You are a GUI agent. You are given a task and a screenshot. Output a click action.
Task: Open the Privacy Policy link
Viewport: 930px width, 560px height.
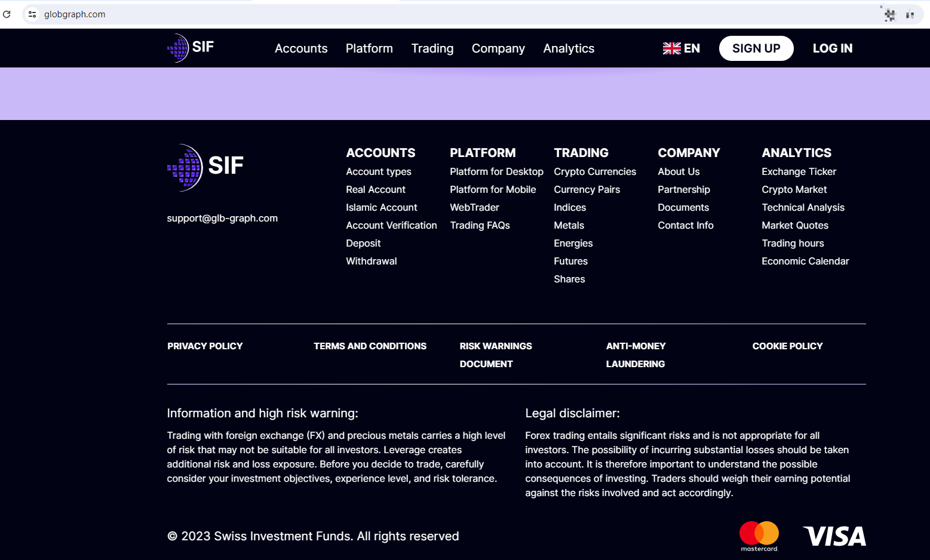[205, 346]
